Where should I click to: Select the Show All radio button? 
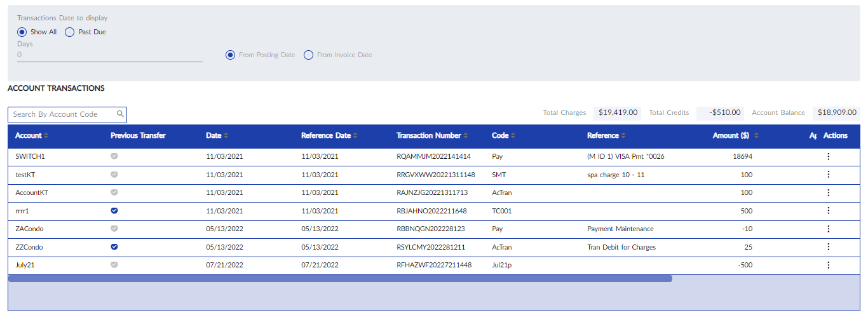coord(22,32)
